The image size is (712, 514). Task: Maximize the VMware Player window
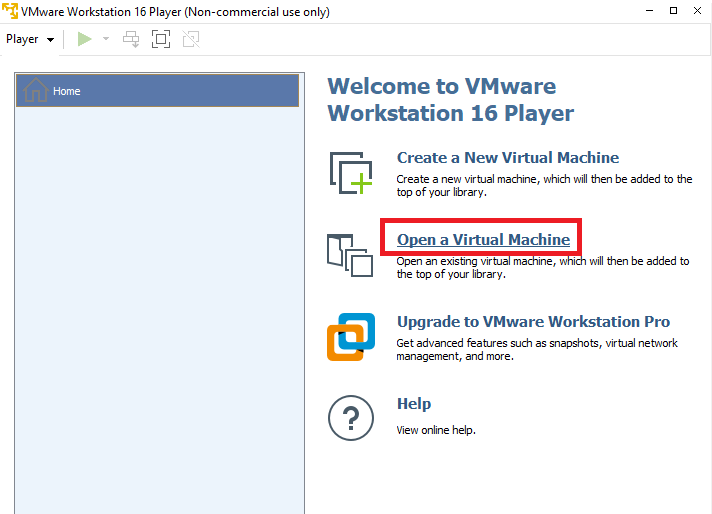[x=673, y=10]
